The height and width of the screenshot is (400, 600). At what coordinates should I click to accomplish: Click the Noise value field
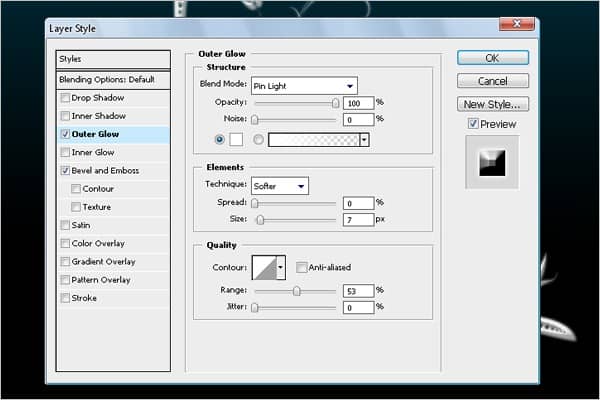point(358,120)
